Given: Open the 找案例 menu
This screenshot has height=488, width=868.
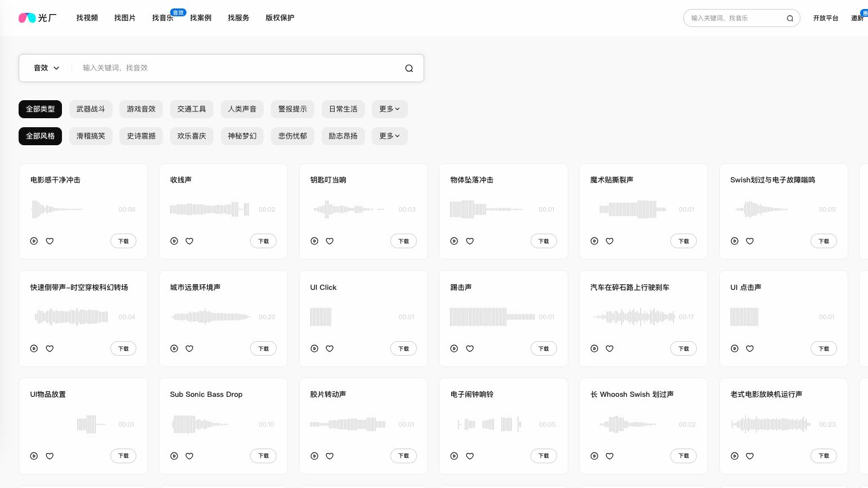Looking at the screenshot, I should [201, 18].
